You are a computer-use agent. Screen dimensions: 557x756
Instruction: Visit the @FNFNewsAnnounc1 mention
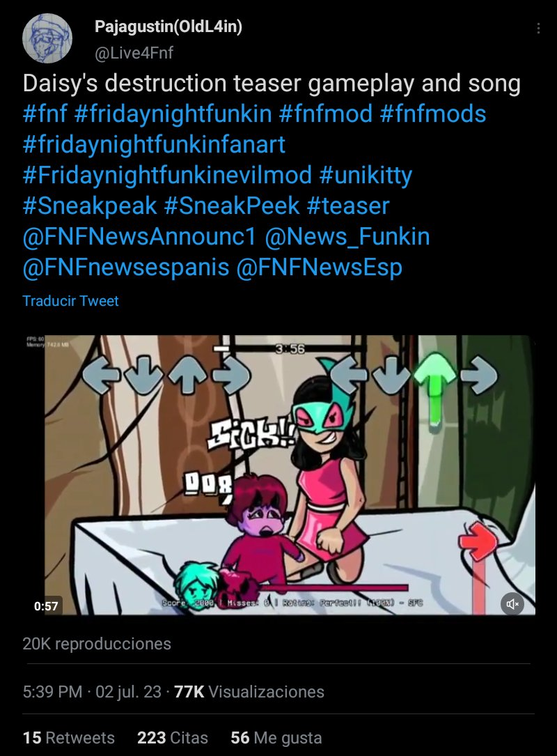tap(139, 237)
